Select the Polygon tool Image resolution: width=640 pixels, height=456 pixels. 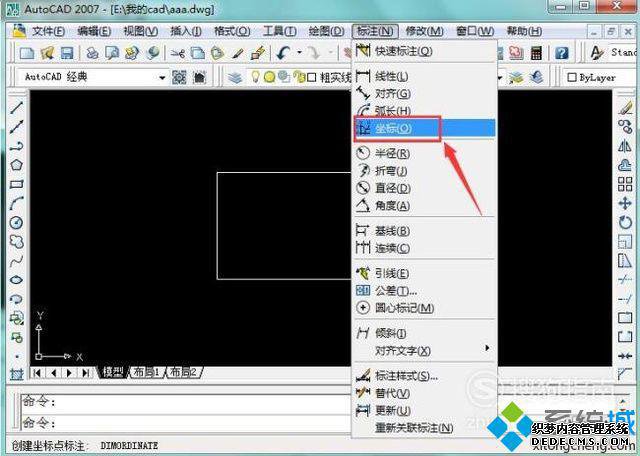pos(16,165)
